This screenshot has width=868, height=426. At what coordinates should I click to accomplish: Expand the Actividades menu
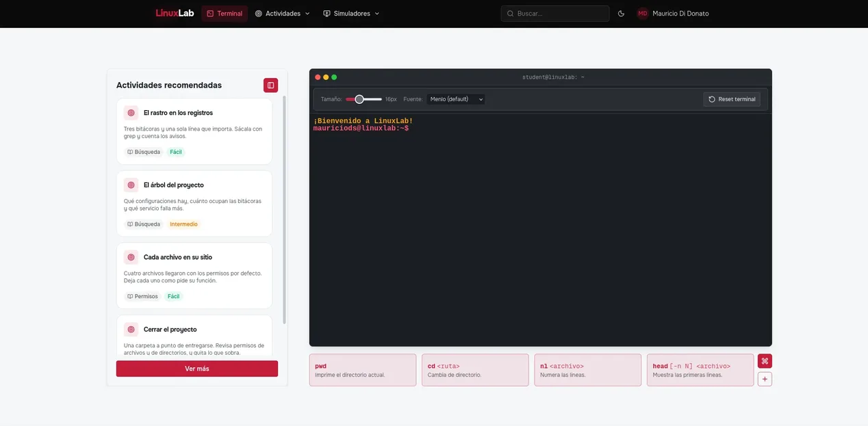pos(283,14)
